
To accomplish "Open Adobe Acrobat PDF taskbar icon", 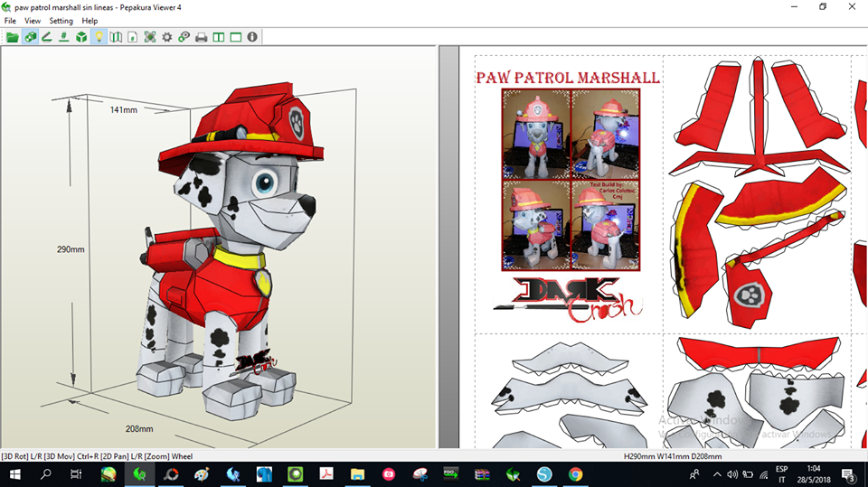I will pos(326,474).
